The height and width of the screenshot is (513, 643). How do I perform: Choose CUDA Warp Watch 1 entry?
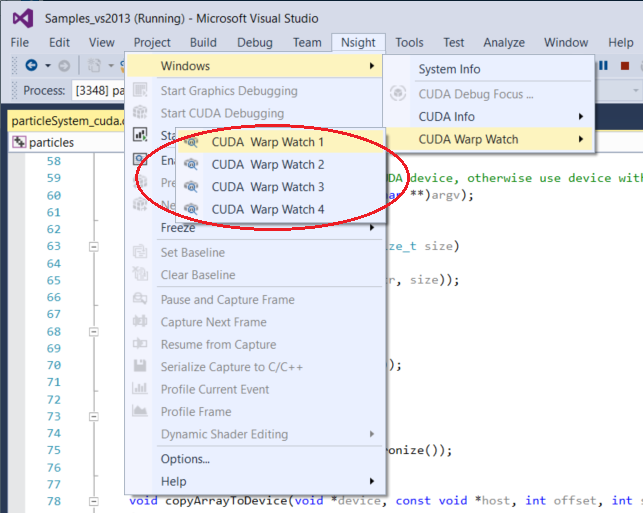click(281, 142)
